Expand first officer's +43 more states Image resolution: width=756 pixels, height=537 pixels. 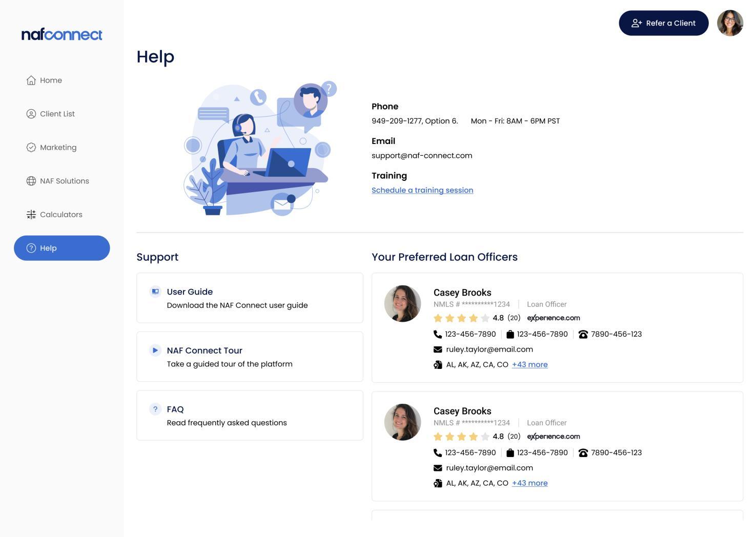529,365
